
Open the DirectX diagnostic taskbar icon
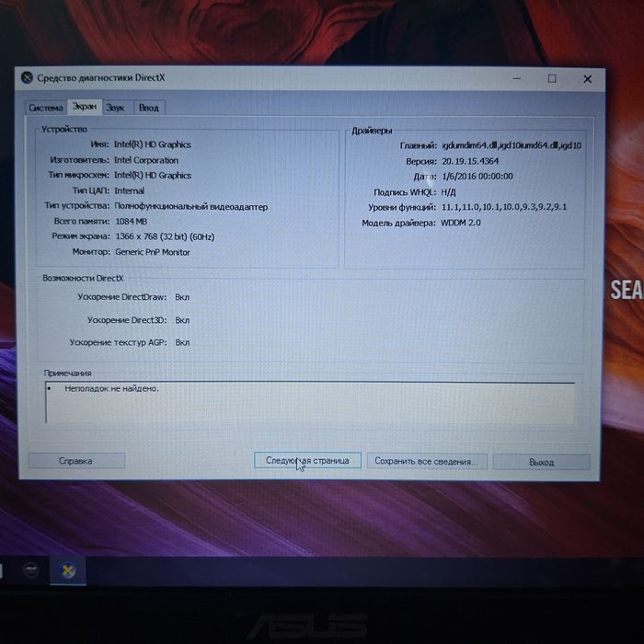pos(68,570)
